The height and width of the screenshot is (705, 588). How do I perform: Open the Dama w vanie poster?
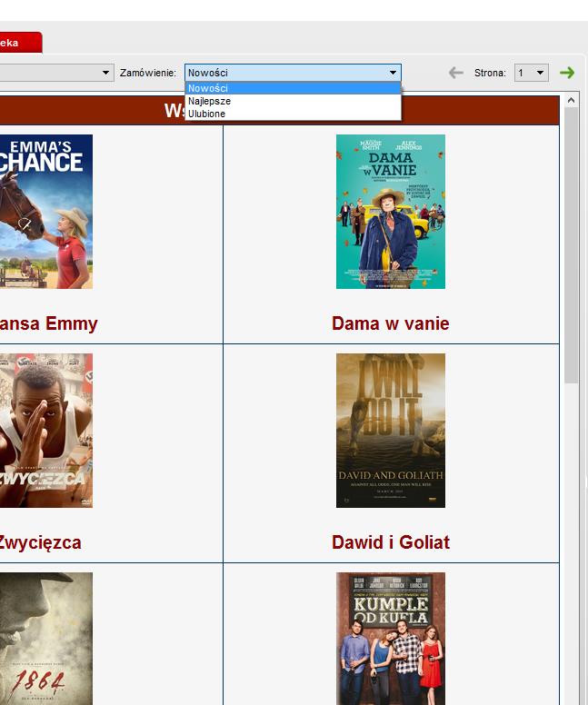click(x=391, y=212)
